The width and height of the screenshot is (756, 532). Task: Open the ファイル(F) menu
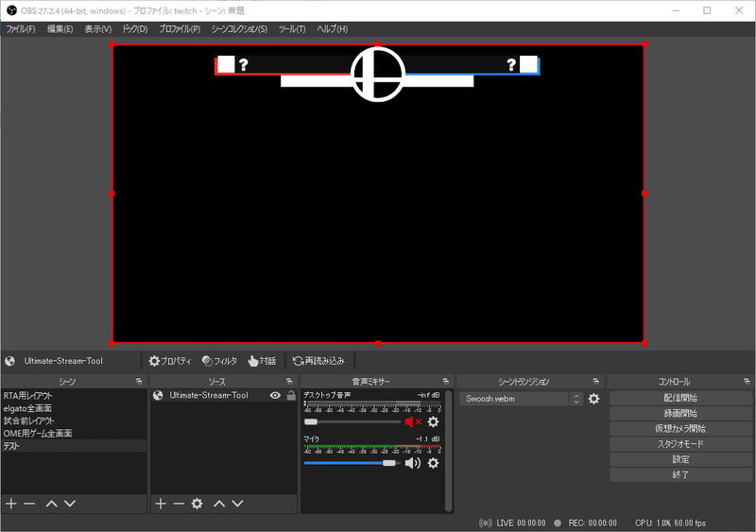click(x=20, y=29)
